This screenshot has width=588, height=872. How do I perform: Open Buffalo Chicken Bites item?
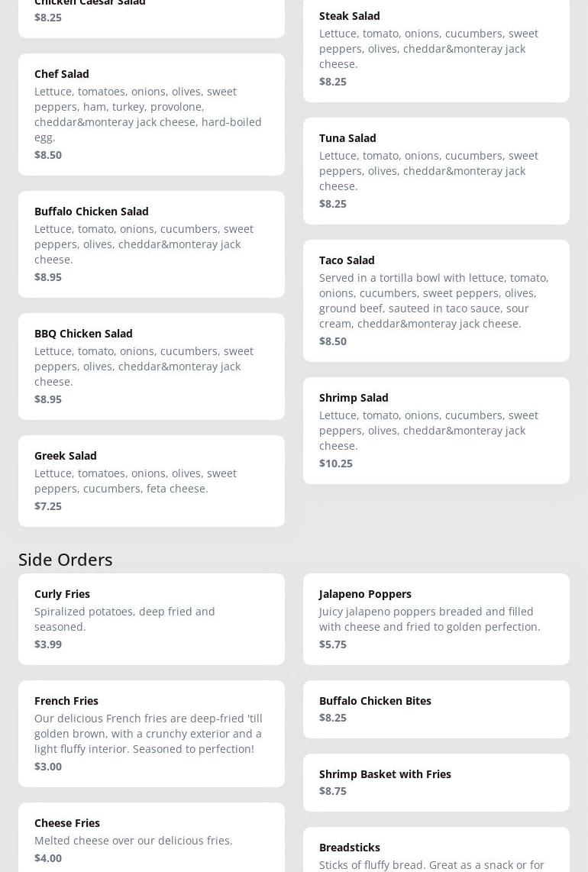click(436, 709)
